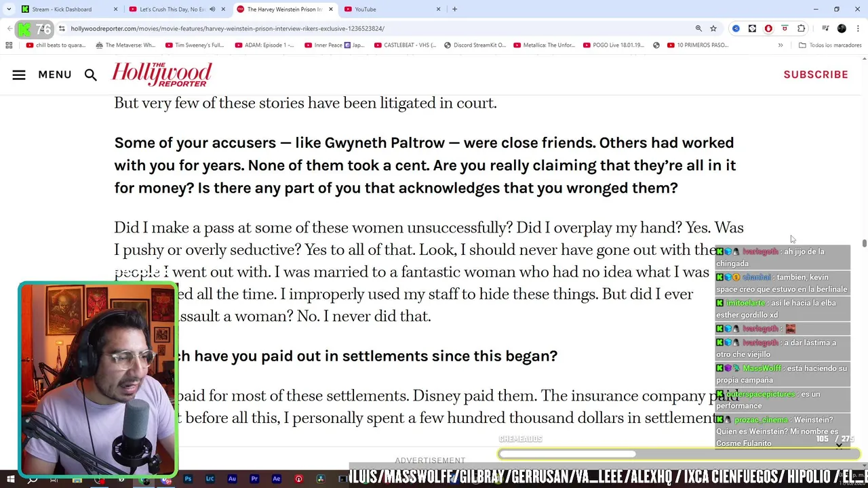Expand hidden bookmarks double-chevron
The height and width of the screenshot is (488, 868).
coord(781,45)
